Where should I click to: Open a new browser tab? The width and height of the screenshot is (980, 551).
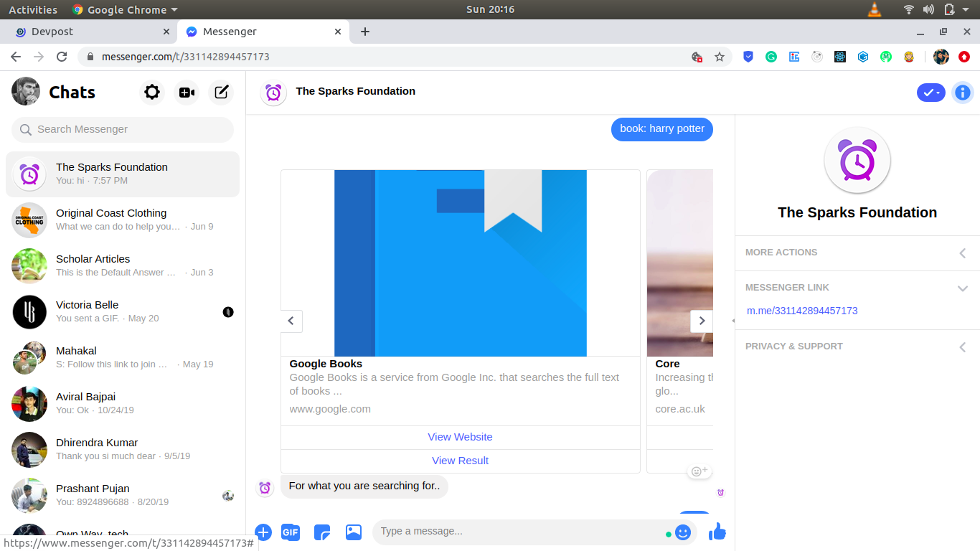click(x=365, y=32)
